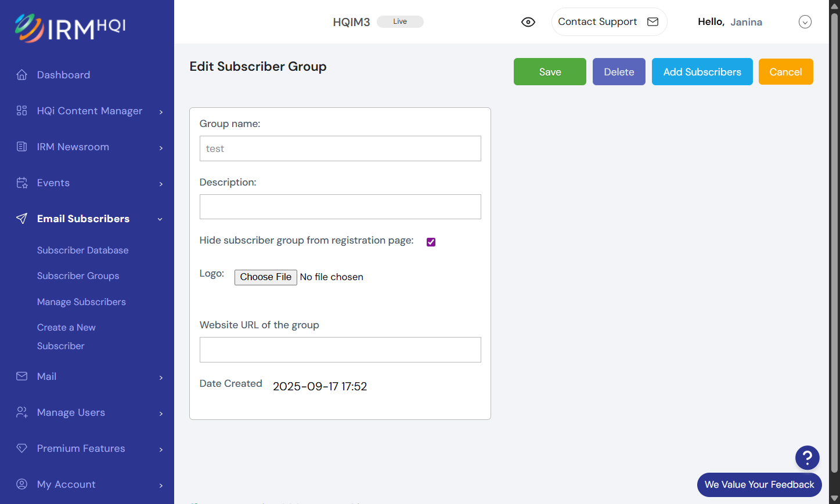Click the date created value 2025-09-17 17:52
This screenshot has width=840, height=504.
click(320, 387)
